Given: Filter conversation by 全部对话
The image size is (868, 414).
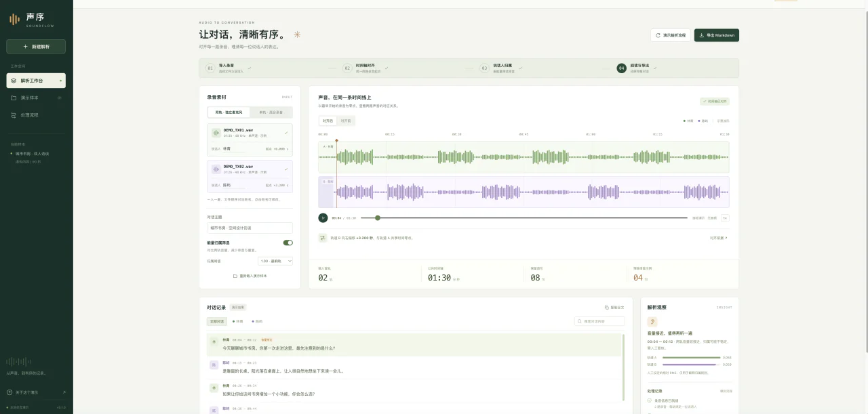Looking at the screenshot, I should 216,321.
